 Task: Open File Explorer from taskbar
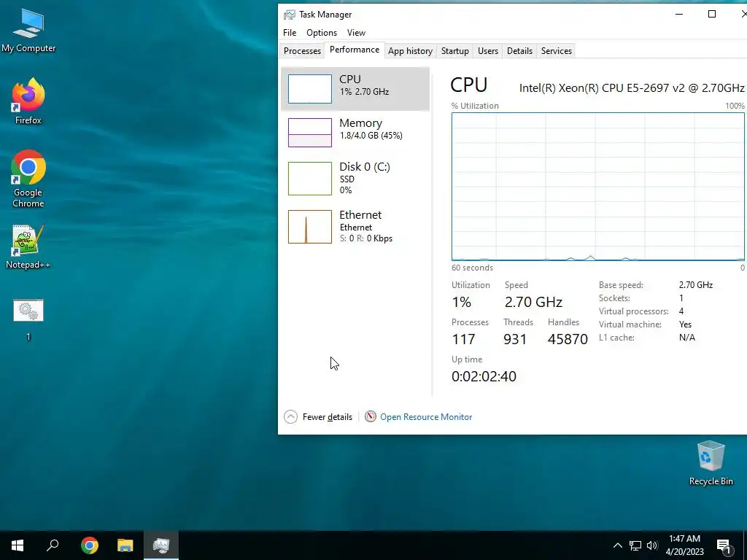click(125, 545)
